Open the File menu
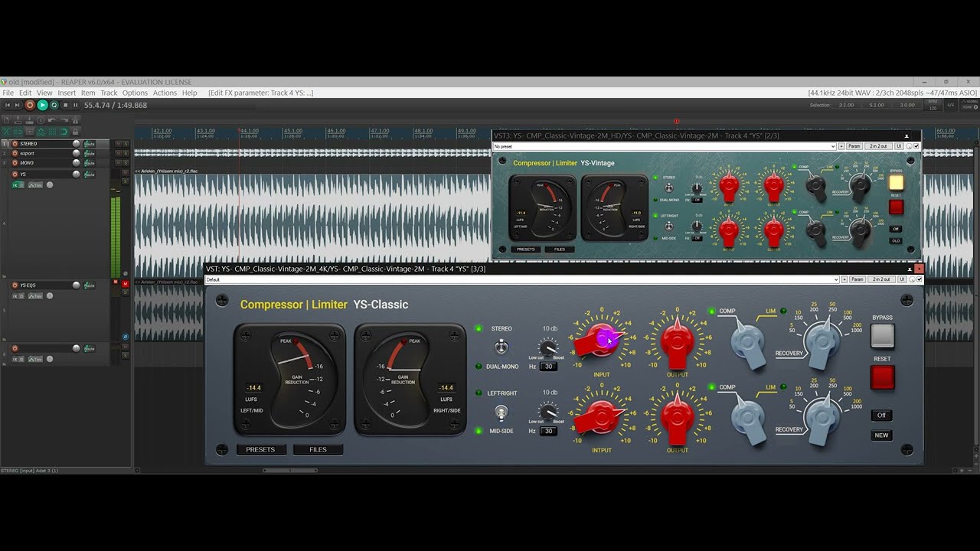 click(x=8, y=93)
